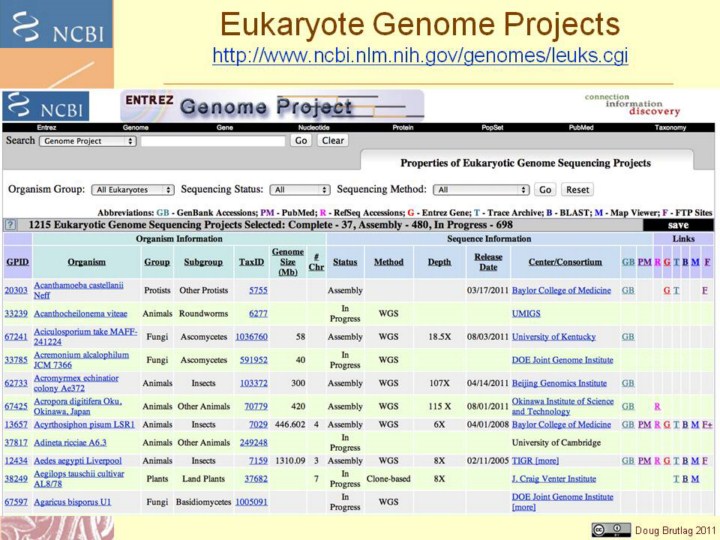The image size is (720, 540).
Task: Sort by the TaxID column header
Action: point(251,262)
